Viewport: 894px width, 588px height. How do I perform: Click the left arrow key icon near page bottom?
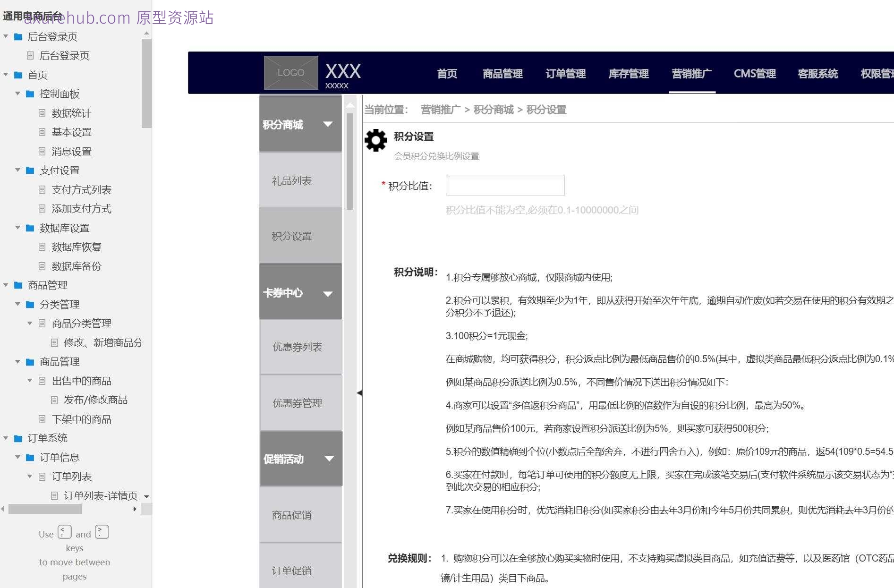(x=64, y=531)
